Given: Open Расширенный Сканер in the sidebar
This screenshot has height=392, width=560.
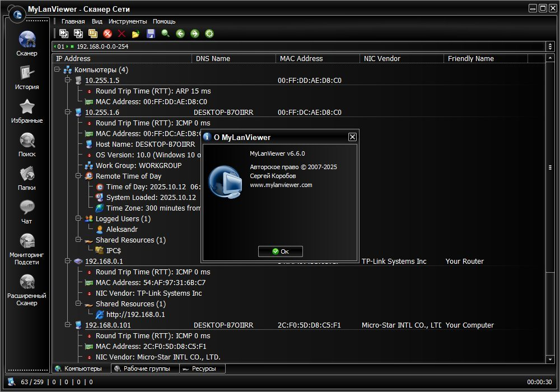Looking at the screenshot, I should click(27, 290).
